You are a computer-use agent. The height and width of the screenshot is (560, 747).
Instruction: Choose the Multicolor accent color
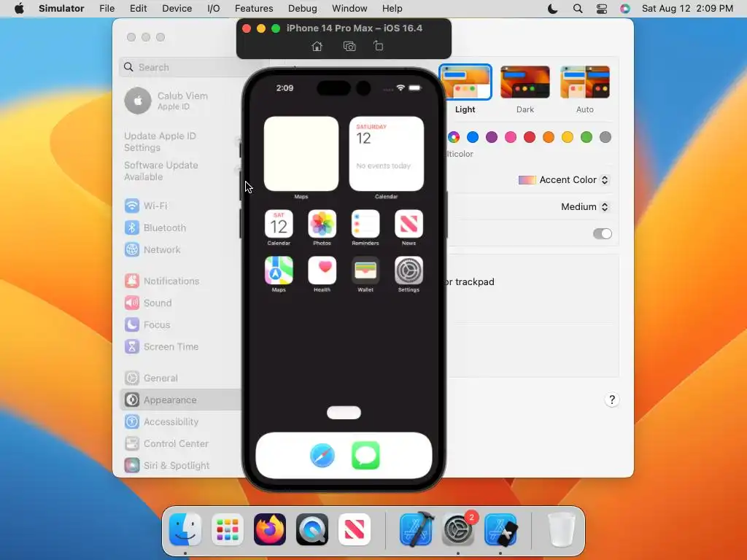point(454,137)
